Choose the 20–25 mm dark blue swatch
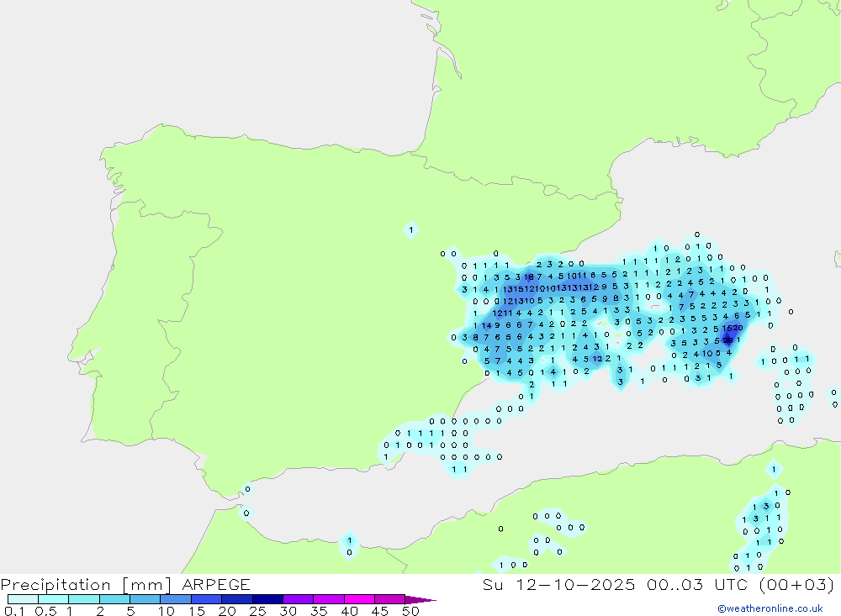This screenshot has height=616, width=841. tap(237, 599)
